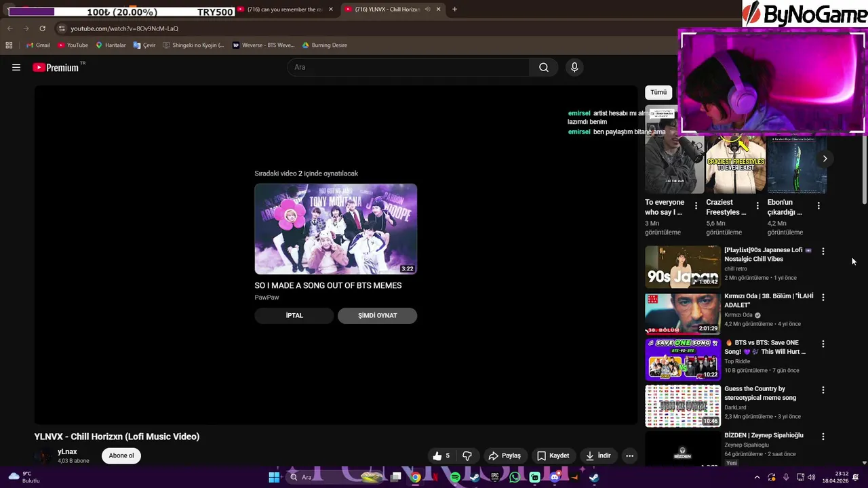Screen dimensions: 868x488
Task: Click the PawPaw channel name
Action: (267, 297)
